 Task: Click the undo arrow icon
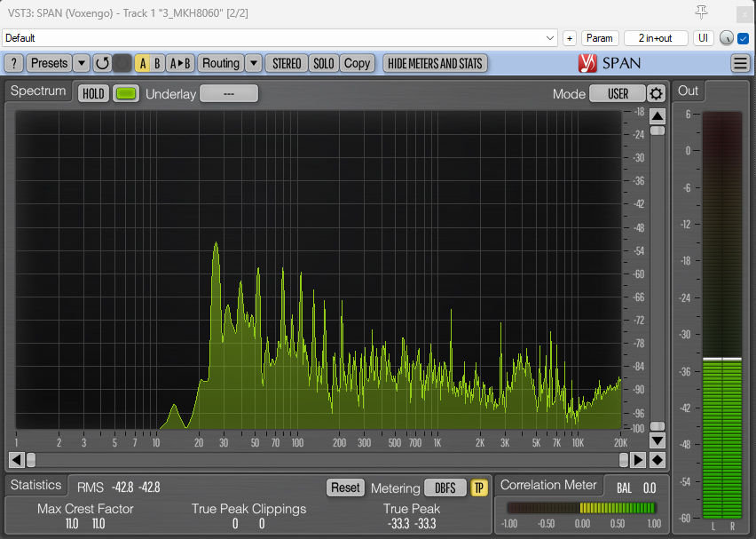click(x=102, y=63)
